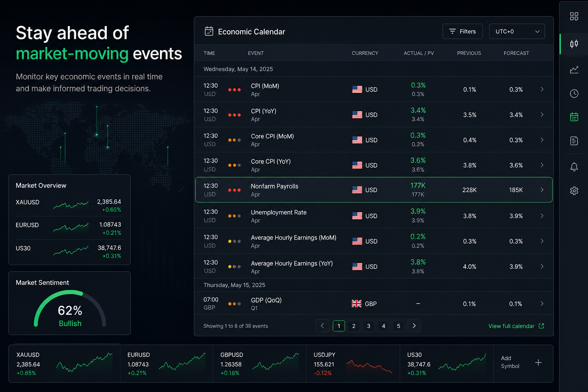Expand the Nonfarm Payrolls row chevron
The width and height of the screenshot is (588, 392).
[x=542, y=190]
